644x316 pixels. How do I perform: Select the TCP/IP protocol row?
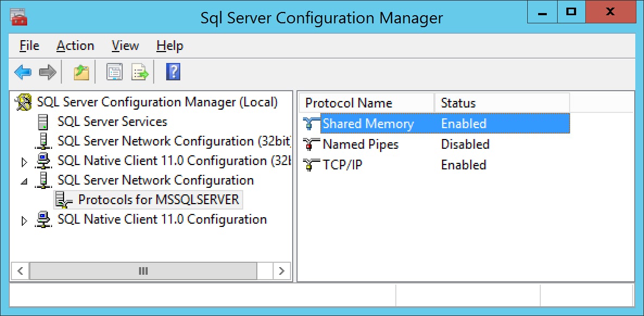[436, 165]
